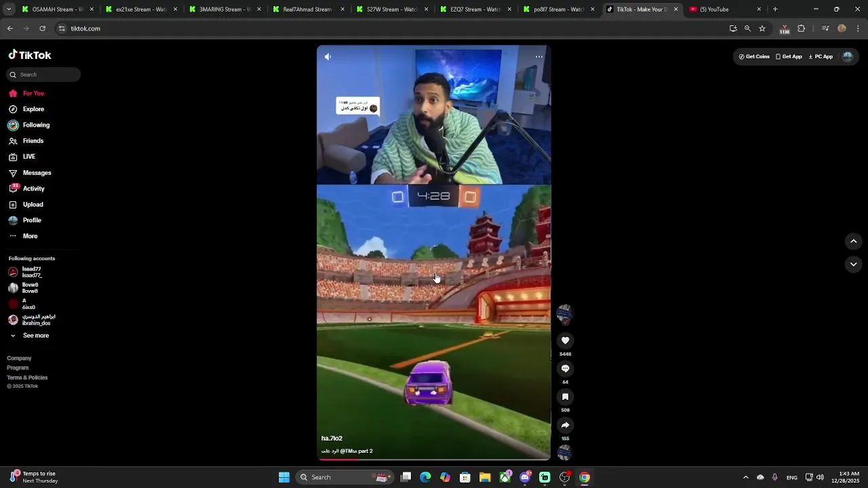
Task: Expand Terms & Policies footer section
Action: [x=27, y=378]
